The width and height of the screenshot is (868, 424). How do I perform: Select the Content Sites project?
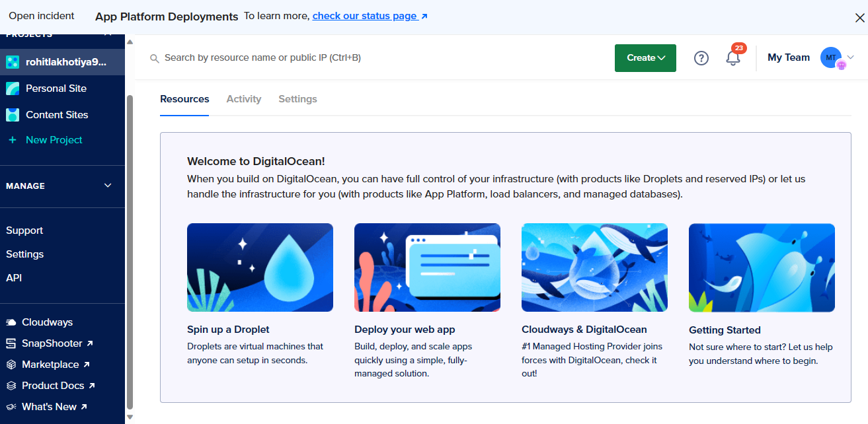point(56,114)
